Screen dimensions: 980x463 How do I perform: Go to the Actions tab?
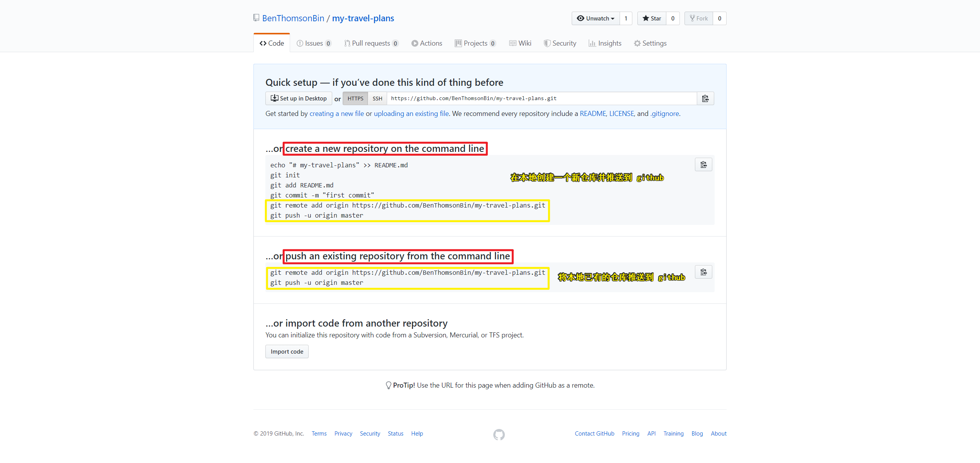pos(427,43)
